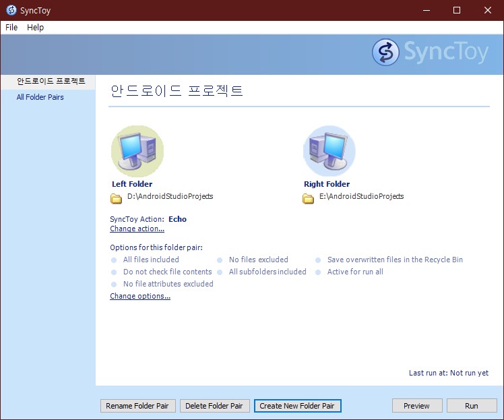Open the Help menu
The width and height of the screenshot is (504, 420).
[x=35, y=28]
